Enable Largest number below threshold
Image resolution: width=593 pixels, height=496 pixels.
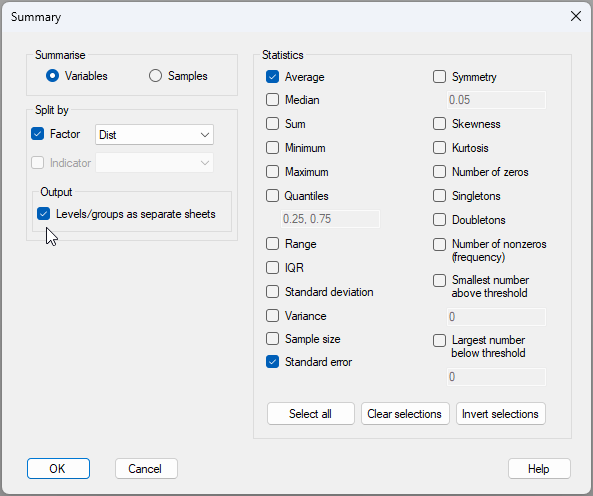tap(439, 340)
